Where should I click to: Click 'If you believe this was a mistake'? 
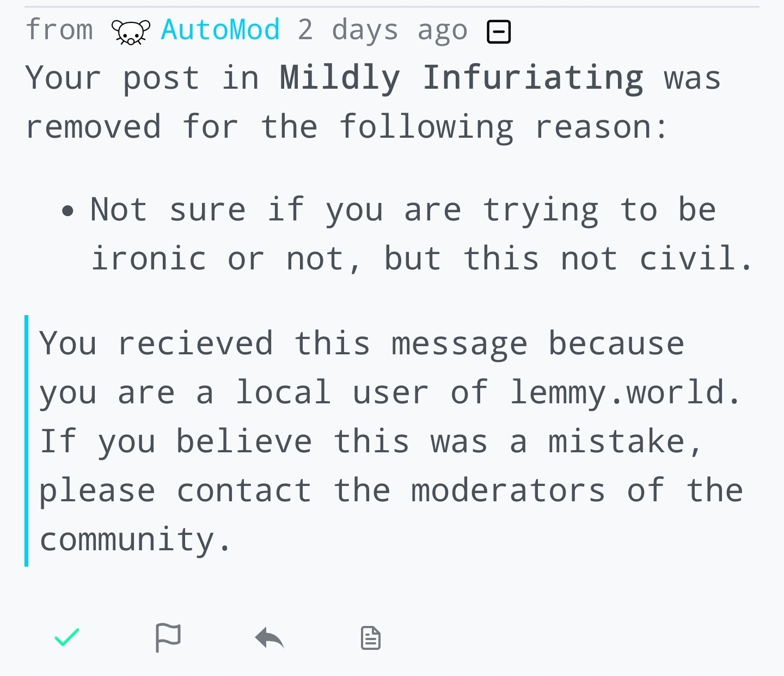point(370,442)
